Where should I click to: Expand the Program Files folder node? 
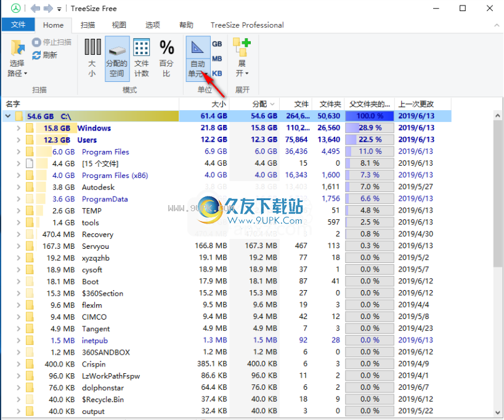[18, 151]
